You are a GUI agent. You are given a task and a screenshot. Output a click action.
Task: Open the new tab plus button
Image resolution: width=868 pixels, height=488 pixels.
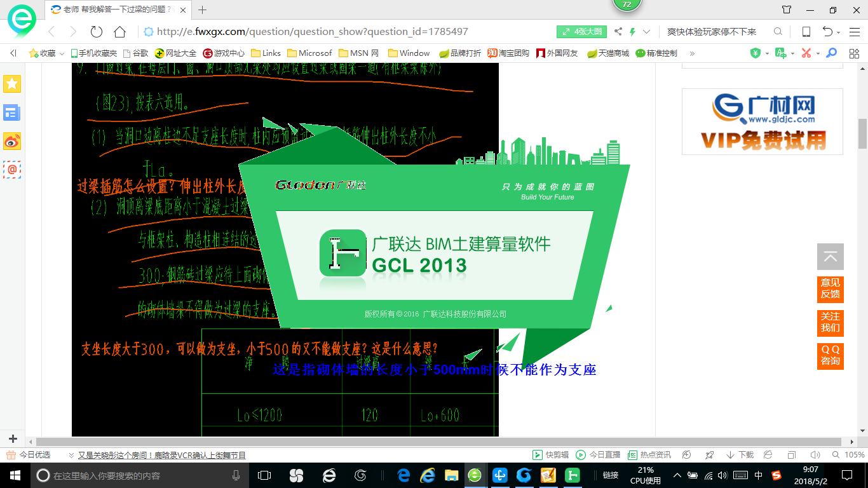pos(203,10)
